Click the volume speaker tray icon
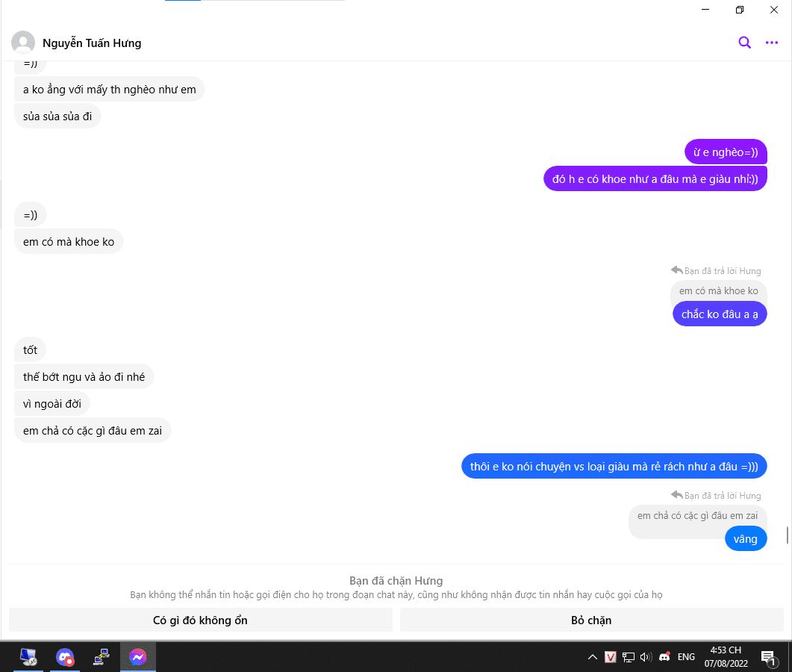The height and width of the screenshot is (672, 792). (646, 657)
